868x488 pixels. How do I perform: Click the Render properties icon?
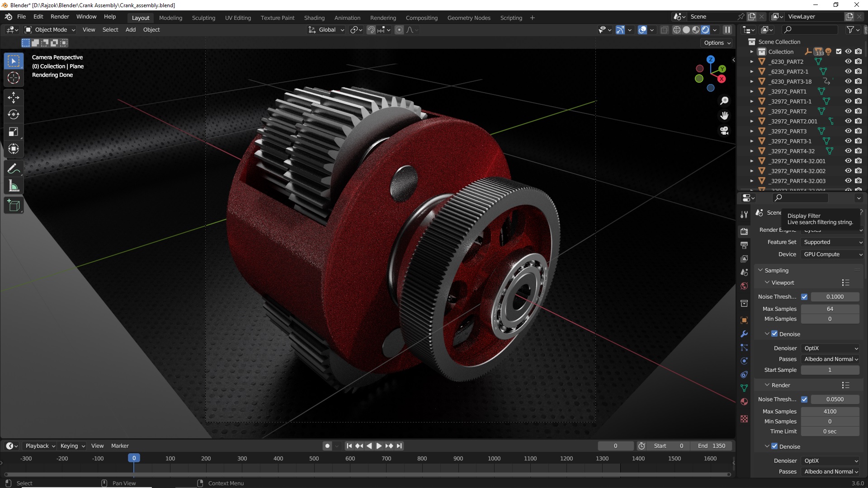tap(743, 227)
